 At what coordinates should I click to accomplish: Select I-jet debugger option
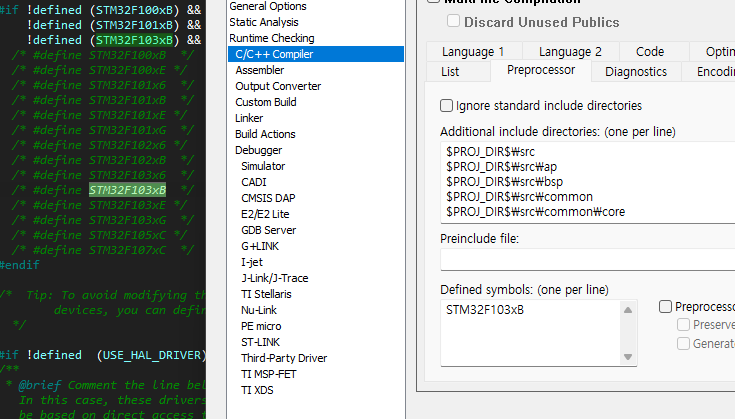pyautogui.click(x=252, y=262)
